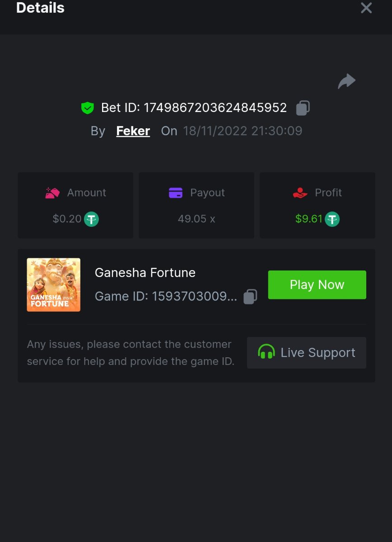Copy the Game ID

[250, 297]
